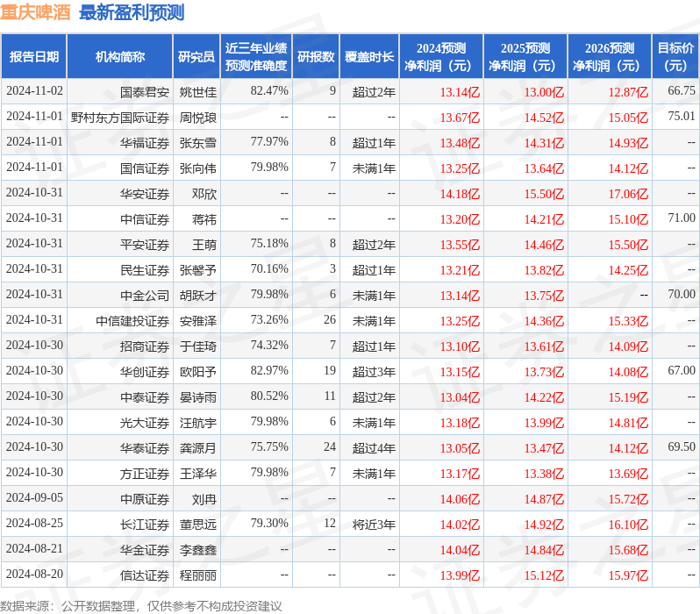
Task: Click the 2026预测净利润 column header
Action: pyautogui.click(x=610, y=57)
